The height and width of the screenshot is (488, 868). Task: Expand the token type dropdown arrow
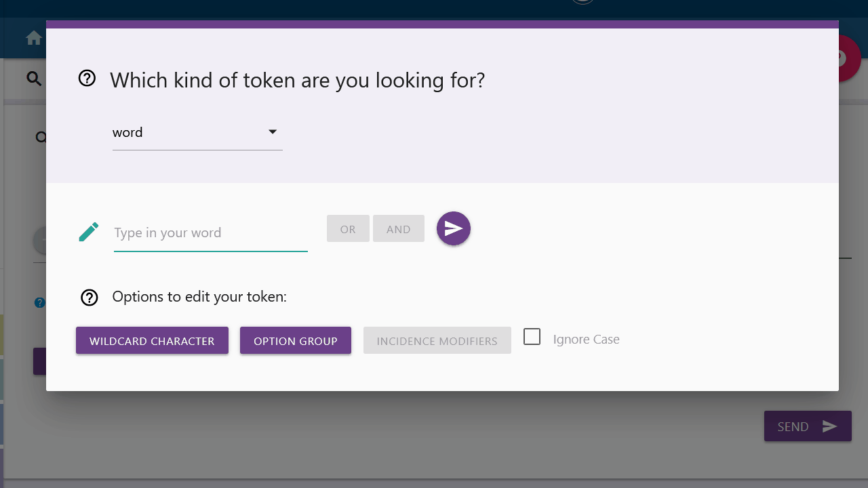pos(273,132)
